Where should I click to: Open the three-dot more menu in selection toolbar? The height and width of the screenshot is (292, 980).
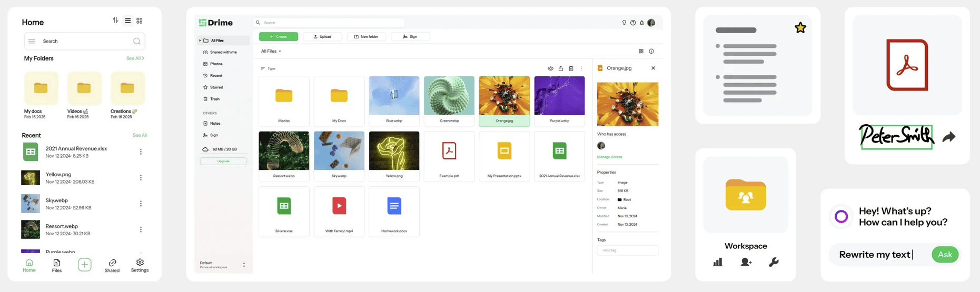(581, 68)
